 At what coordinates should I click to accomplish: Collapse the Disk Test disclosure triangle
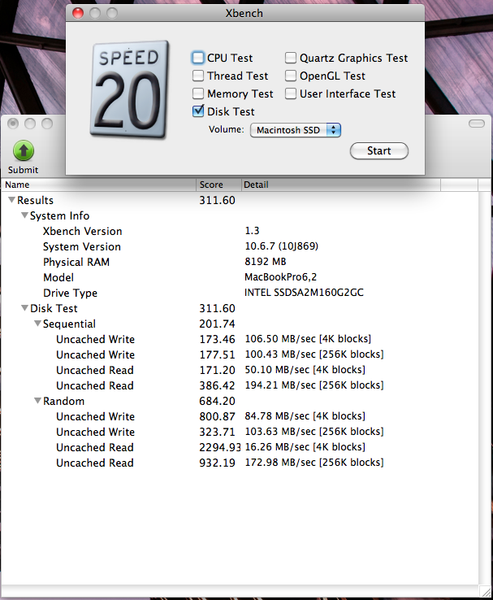(x=25, y=308)
